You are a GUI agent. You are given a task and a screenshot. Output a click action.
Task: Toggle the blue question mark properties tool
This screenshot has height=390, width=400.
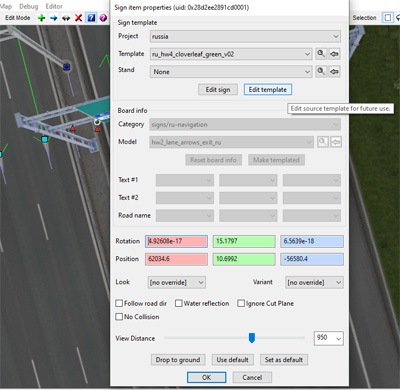pos(91,18)
